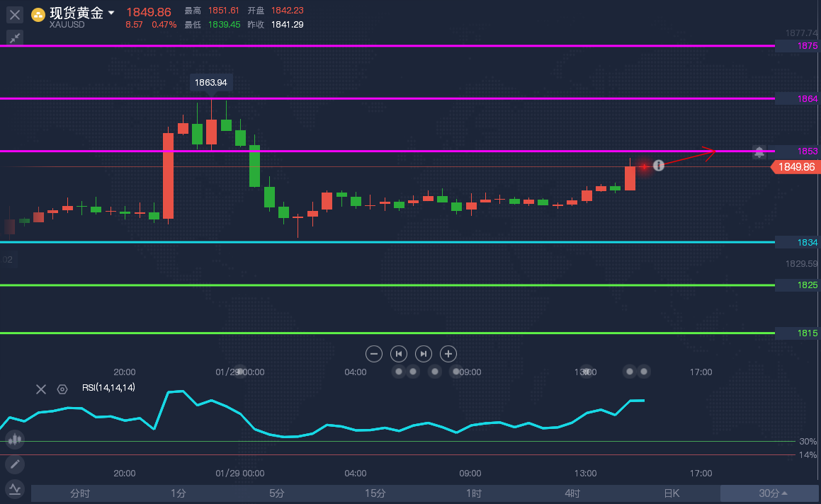
Task: Click the 昨收 1841.29 value
Action: point(287,25)
